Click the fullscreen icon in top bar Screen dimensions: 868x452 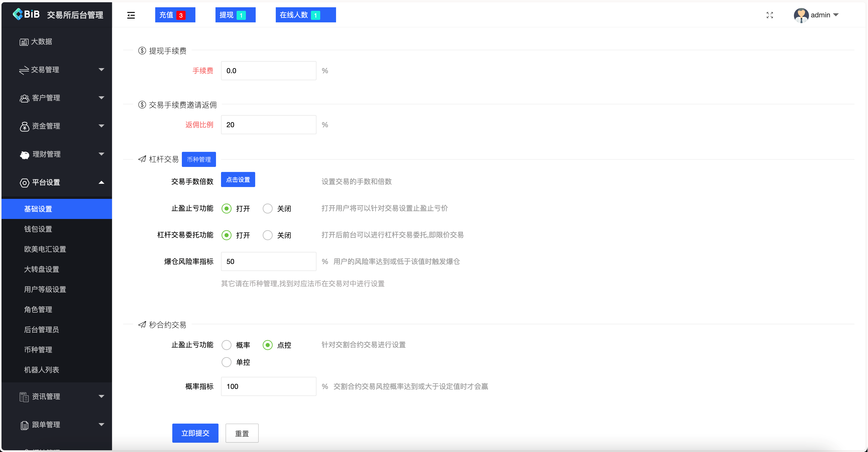coord(770,15)
